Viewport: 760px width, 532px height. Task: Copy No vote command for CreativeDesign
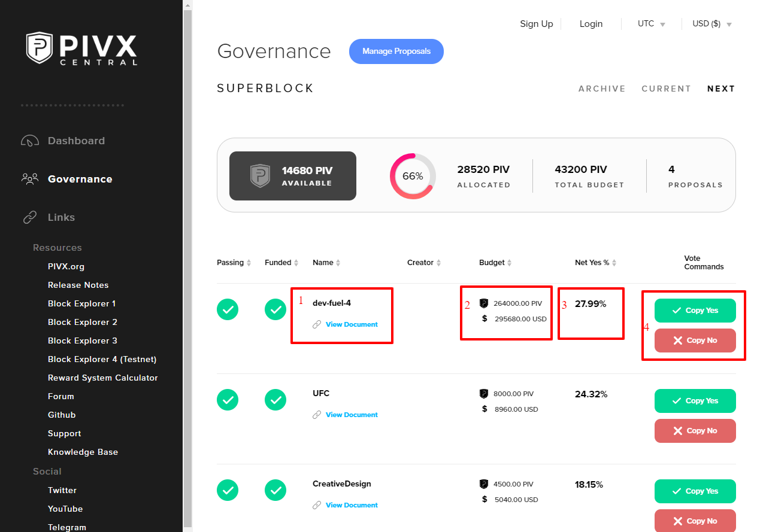pos(695,521)
